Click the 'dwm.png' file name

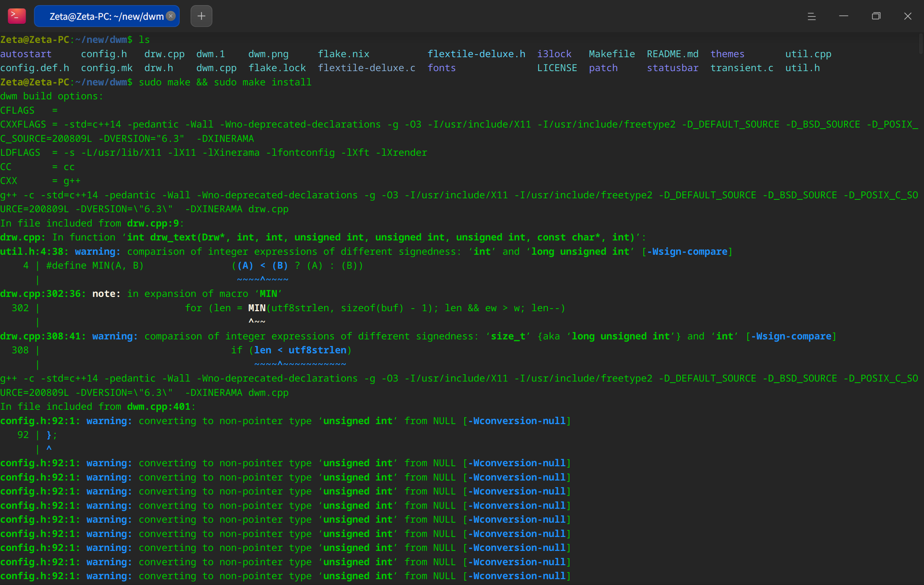[x=268, y=54]
